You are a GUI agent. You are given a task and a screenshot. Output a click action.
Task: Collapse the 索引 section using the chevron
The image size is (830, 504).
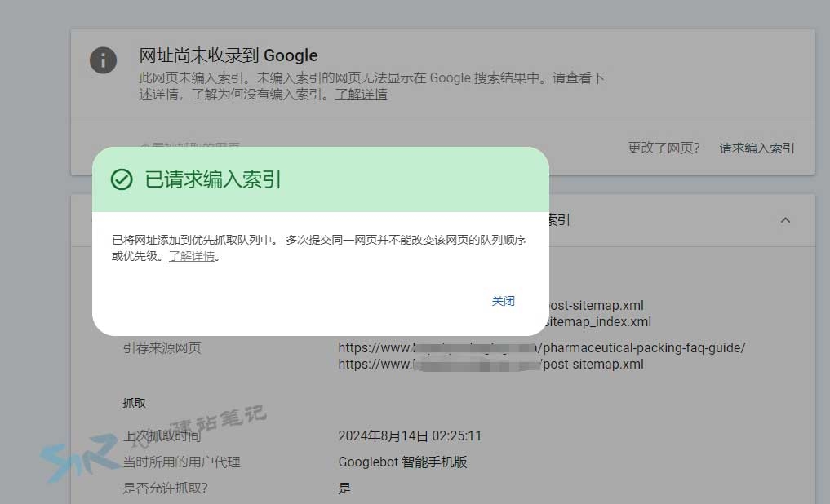click(784, 220)
